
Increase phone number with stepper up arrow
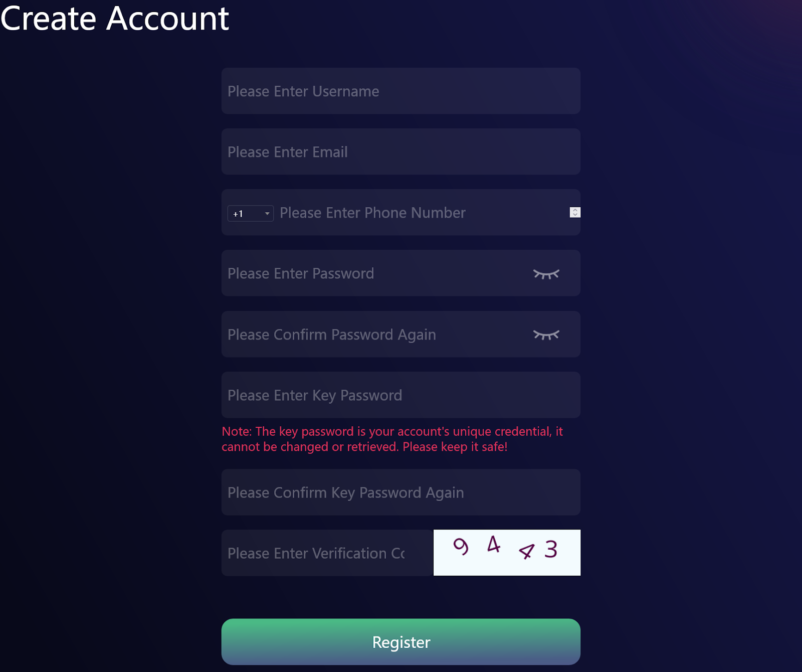pyautogui.click(x=575, y=210)
